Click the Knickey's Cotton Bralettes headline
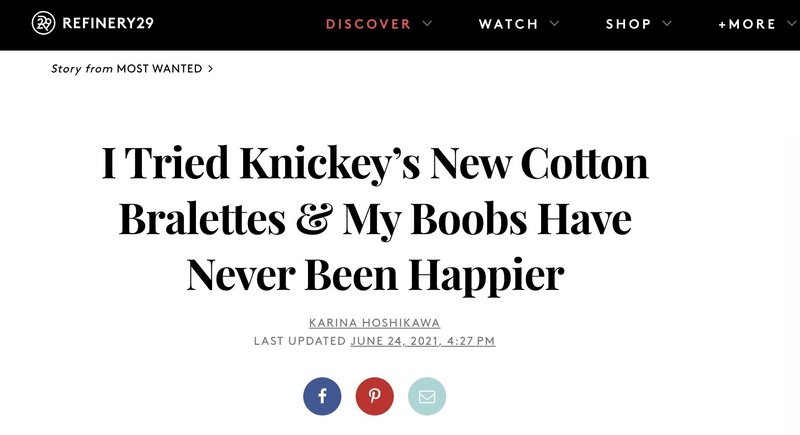 (x=375, y=219)
